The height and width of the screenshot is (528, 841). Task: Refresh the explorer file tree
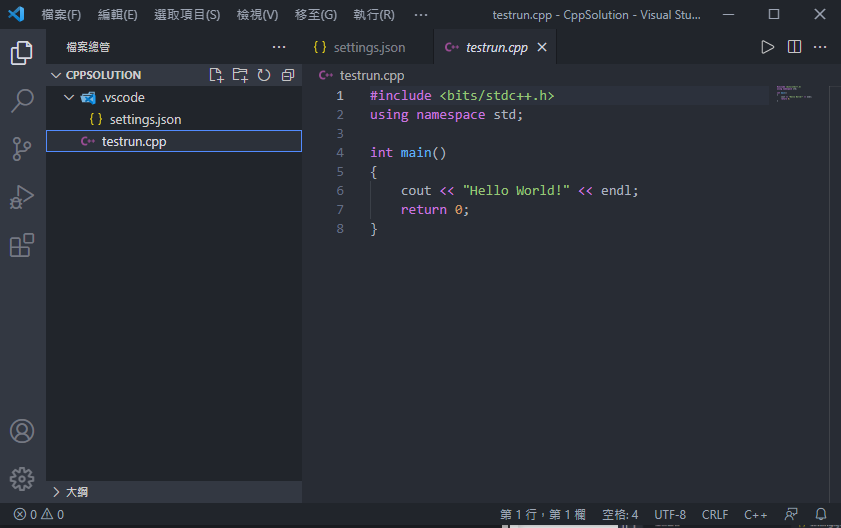(x=264, y=75)
